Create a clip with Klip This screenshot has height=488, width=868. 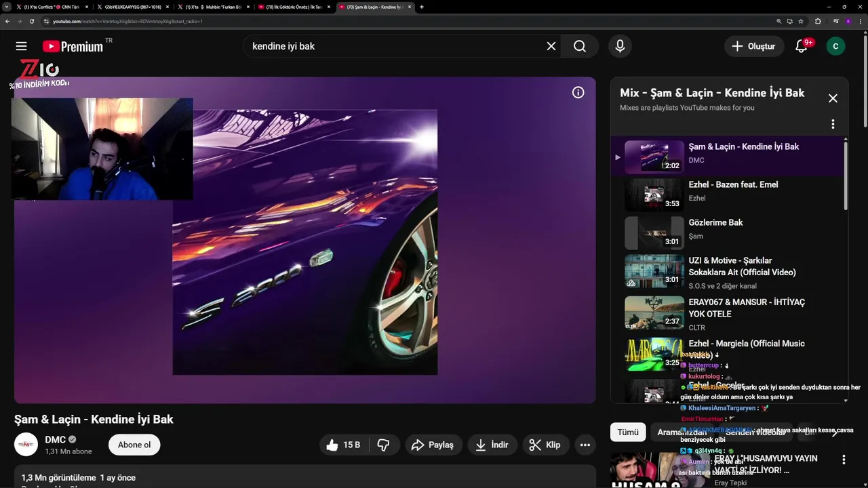click(546, 445)
